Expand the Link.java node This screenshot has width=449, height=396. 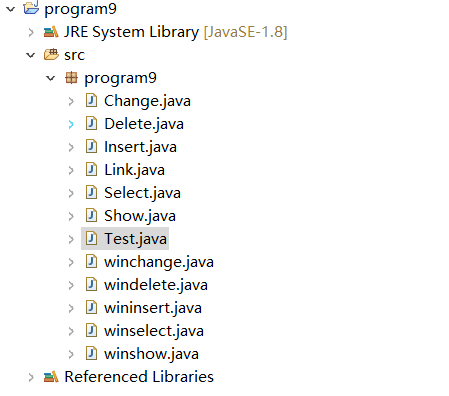[x=71, y=170]
